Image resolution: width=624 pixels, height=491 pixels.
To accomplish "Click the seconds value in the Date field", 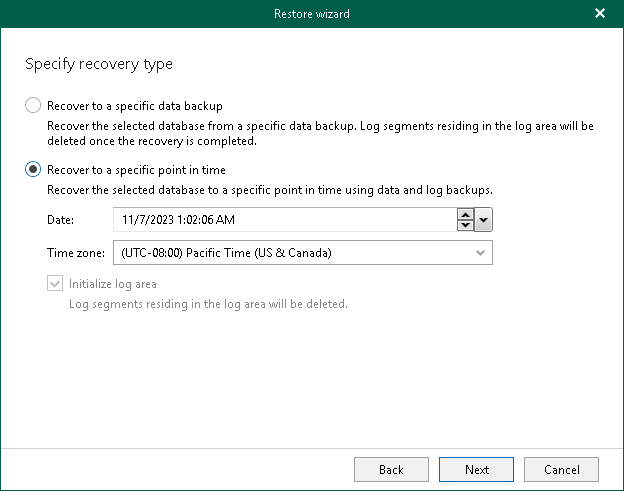I will (x=208, y=220).
